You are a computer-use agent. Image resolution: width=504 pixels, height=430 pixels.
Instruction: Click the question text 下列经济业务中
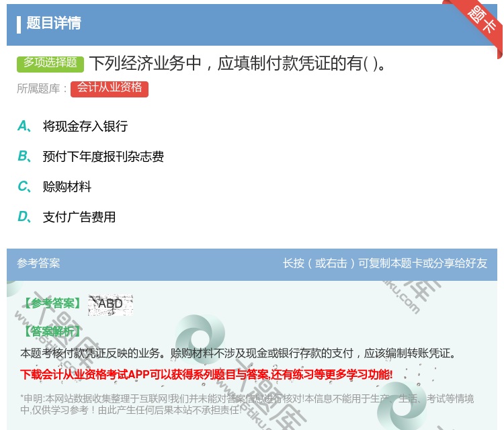click(x=238, y=63)
